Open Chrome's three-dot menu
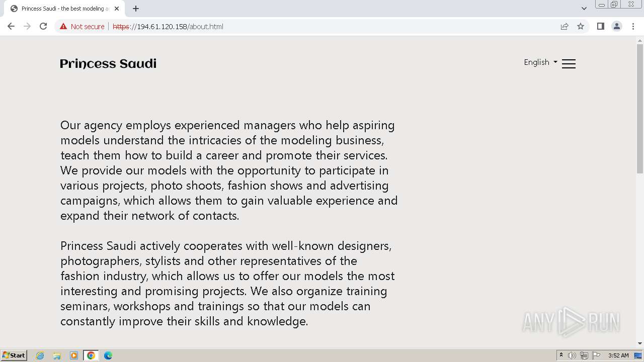This screenshot has width=644, height=362. tap(633, 26)
